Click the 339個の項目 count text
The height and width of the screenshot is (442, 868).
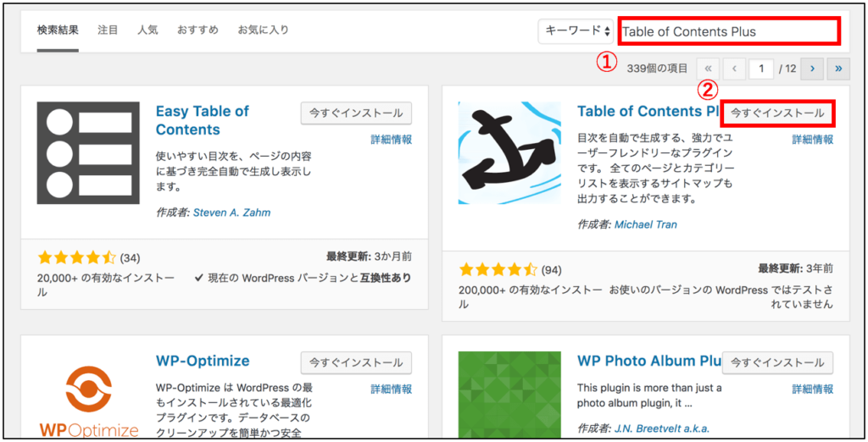[657, 69]
